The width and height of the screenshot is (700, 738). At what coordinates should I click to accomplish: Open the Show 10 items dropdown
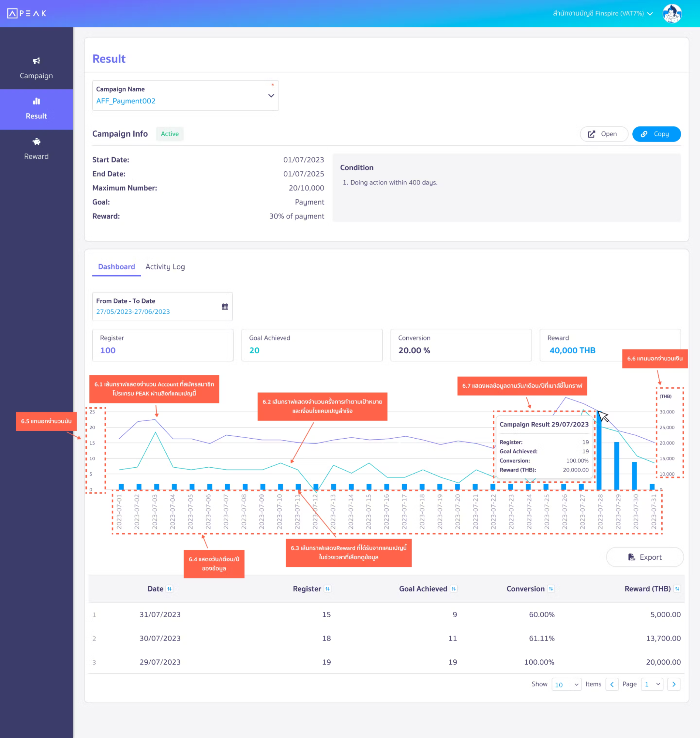tap(566, 684)
